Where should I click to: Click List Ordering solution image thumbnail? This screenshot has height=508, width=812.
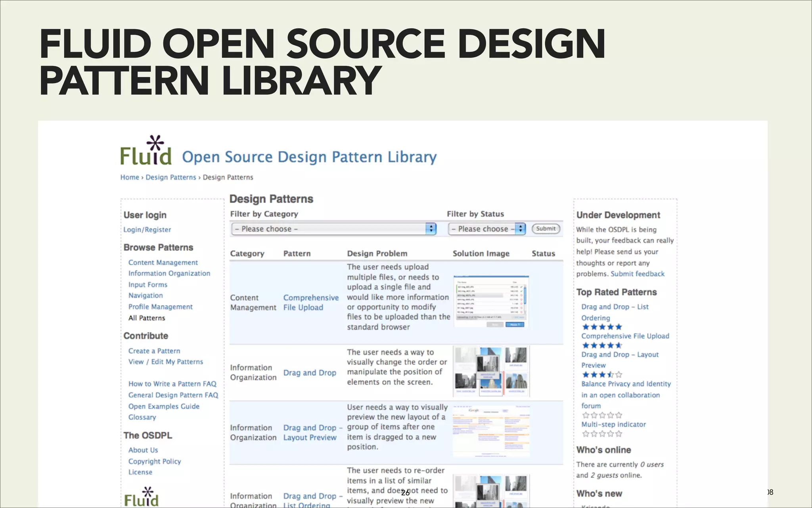coord(491,491)
